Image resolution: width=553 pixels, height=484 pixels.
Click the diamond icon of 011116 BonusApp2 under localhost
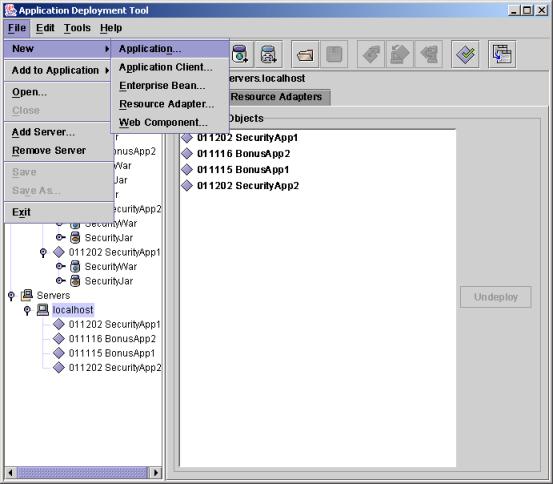click(59, 338)
